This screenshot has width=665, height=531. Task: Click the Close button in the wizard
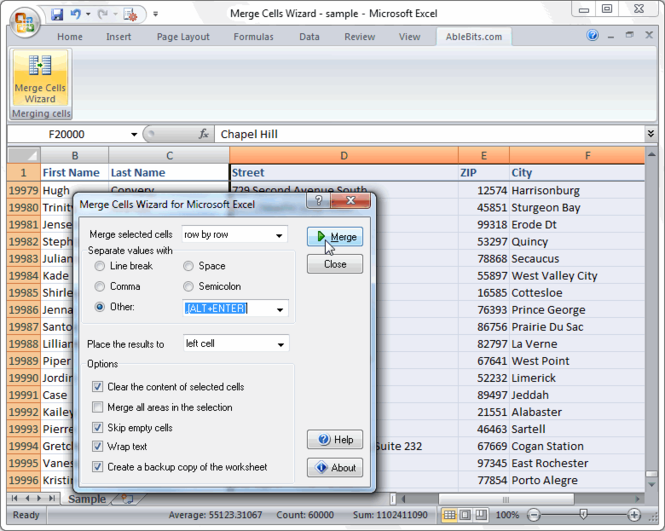[x=335, y=264]
